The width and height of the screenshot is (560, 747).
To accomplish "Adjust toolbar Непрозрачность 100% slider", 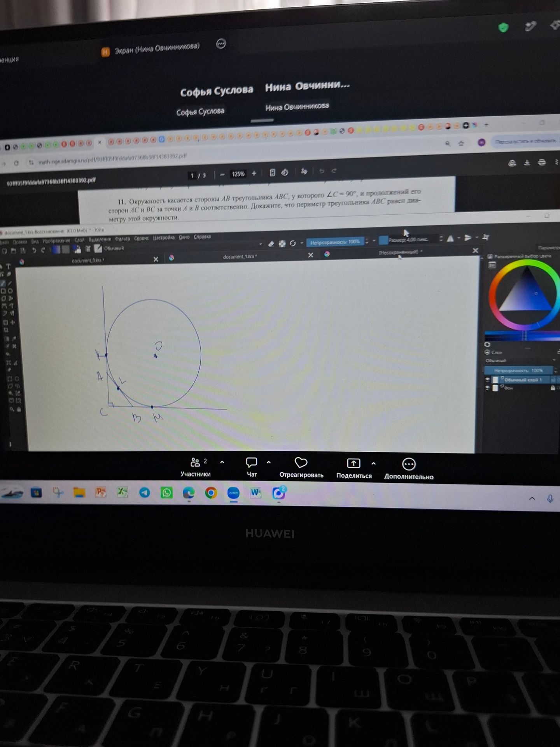I will click(335, 242).
